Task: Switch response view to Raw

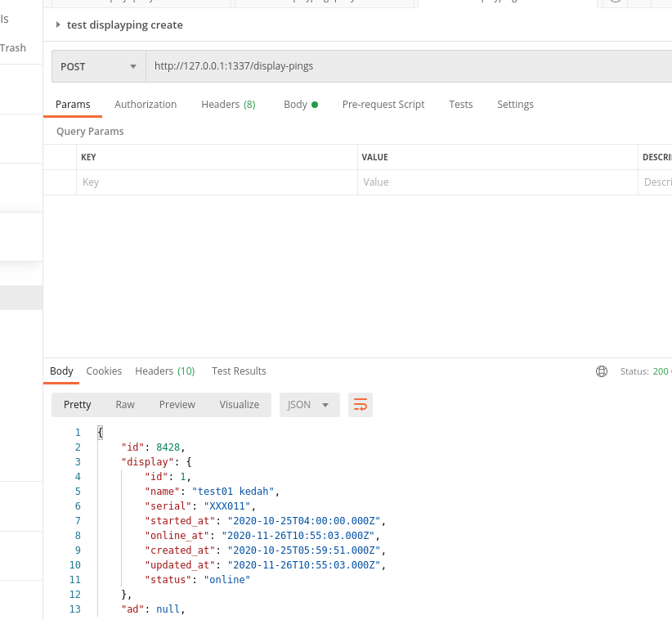Action: pyautogui.click(x=125, y=405)
